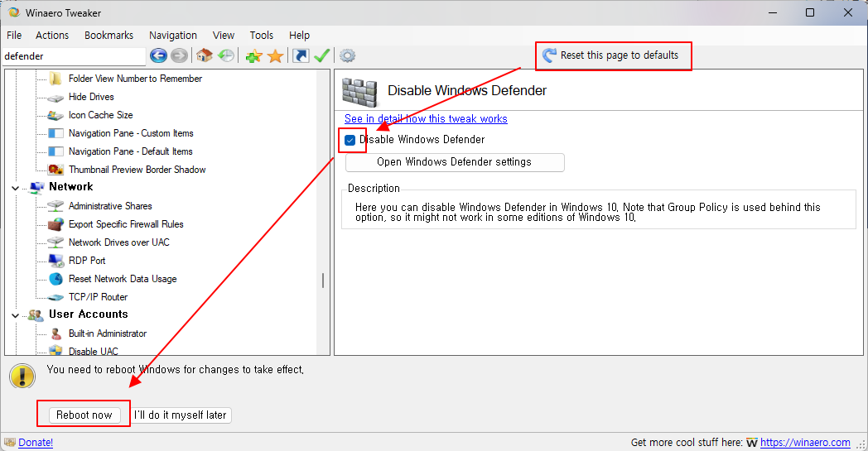Viewport: 868px width, 451px height.
Task: Click the TCP/IP Router icon
Action: click(x=55, y=298)
